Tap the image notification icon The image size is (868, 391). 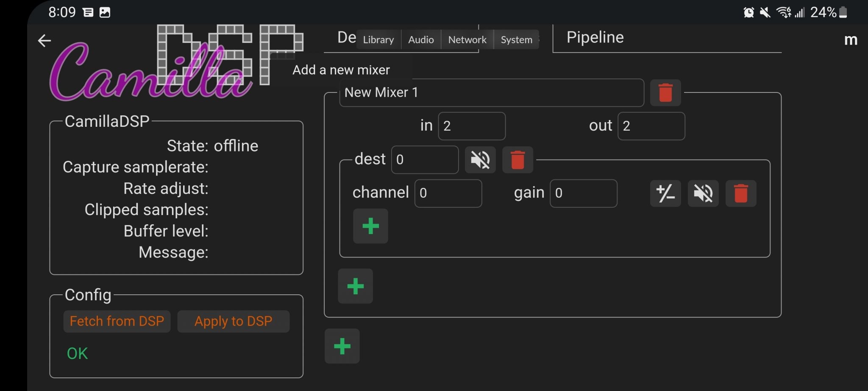[x=105, y=12]
